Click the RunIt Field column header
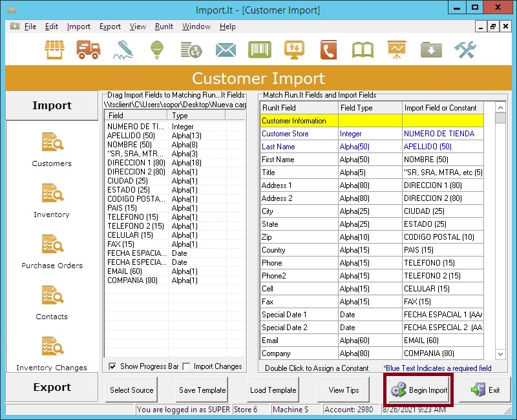Screen dimensions: 517x420 coord(299,108)
